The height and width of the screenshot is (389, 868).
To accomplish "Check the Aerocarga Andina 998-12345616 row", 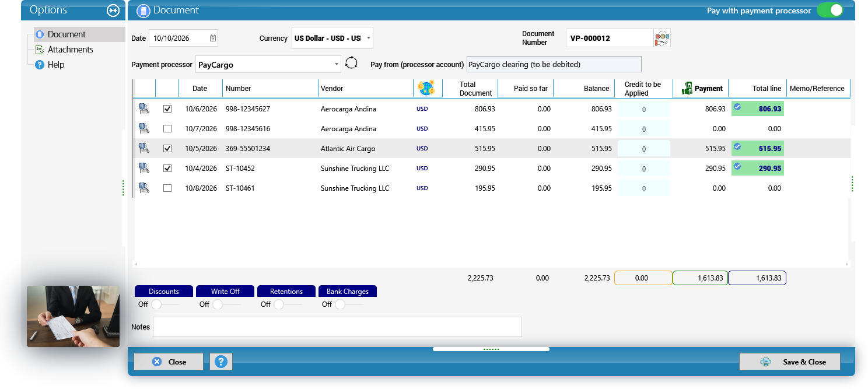I will [167, 129].
